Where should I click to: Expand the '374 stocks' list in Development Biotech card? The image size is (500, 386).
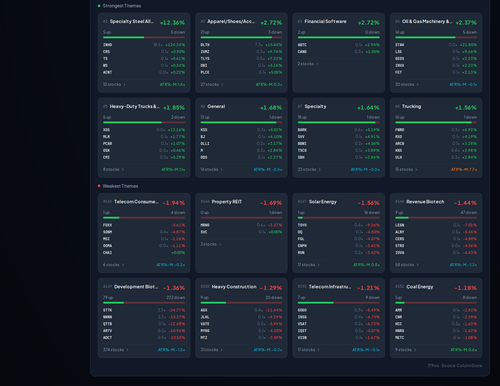(115, 350)
